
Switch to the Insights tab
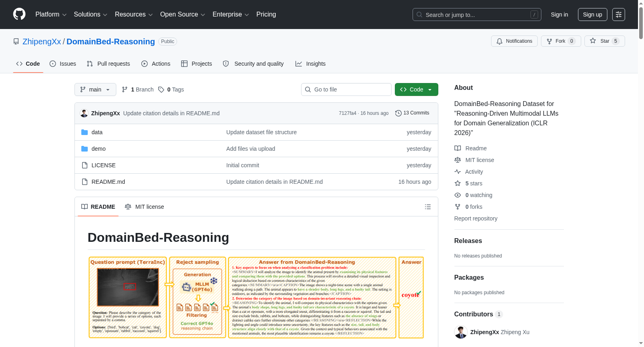pyautogui.click(x=310, y=64)
